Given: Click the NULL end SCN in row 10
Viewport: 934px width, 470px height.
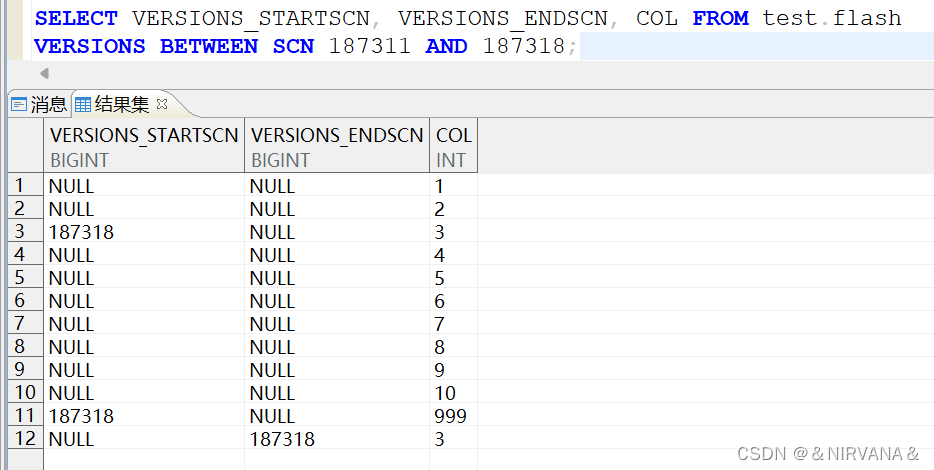Looking at the screenshot, I should click(x=272, y=393).
